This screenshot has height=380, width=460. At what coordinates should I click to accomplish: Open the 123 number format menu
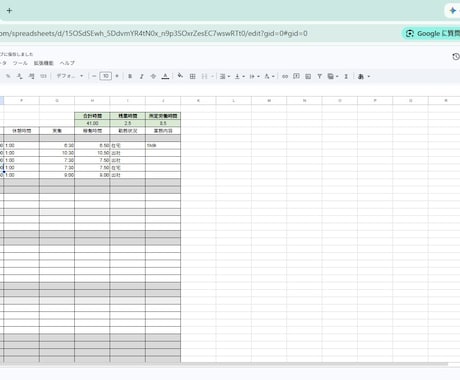tap(43, 76)
